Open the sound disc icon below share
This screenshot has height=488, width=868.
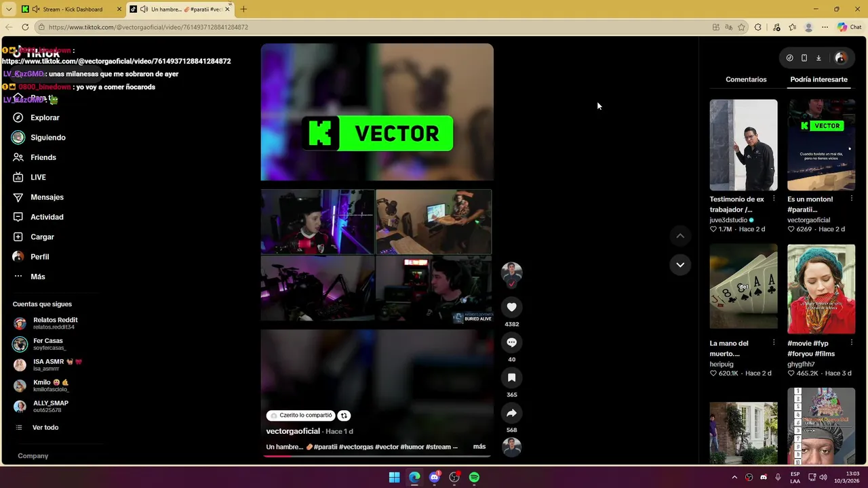tap(511, 447)
